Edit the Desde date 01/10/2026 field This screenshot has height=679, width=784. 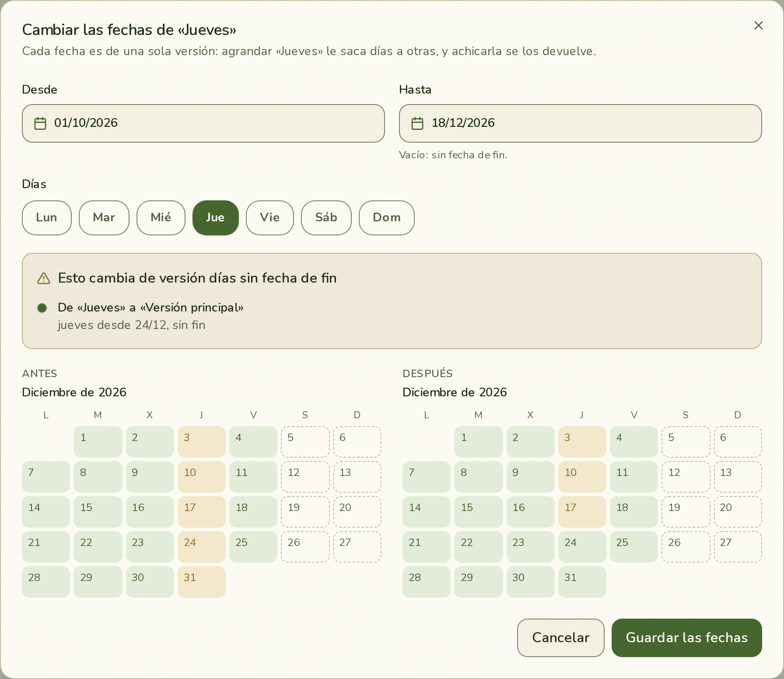pyautogui.click(x=203, y=123)
